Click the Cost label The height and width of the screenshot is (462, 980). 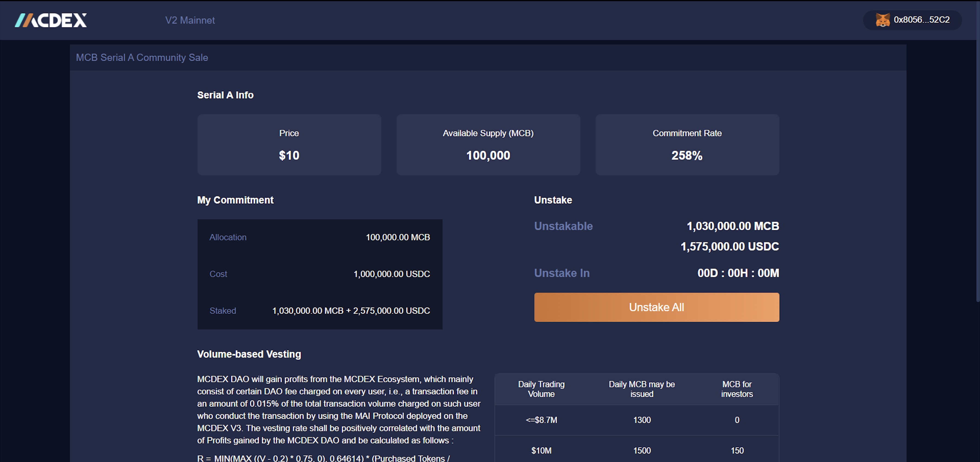218,274
